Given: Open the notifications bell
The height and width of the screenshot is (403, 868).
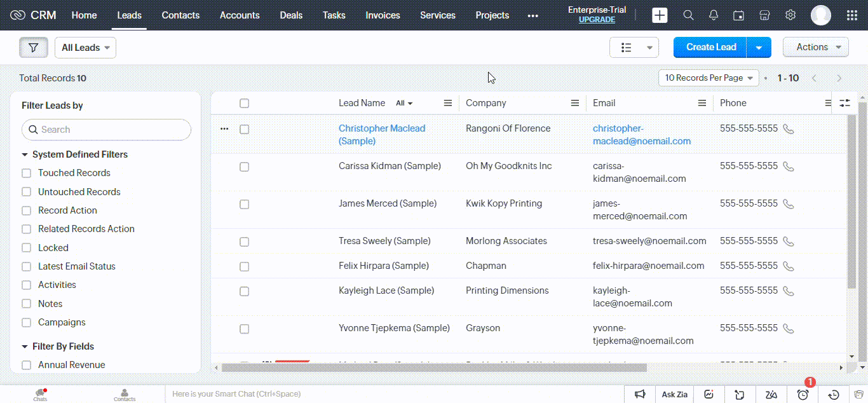Looking at the screenshot, I should pos(713,15).
